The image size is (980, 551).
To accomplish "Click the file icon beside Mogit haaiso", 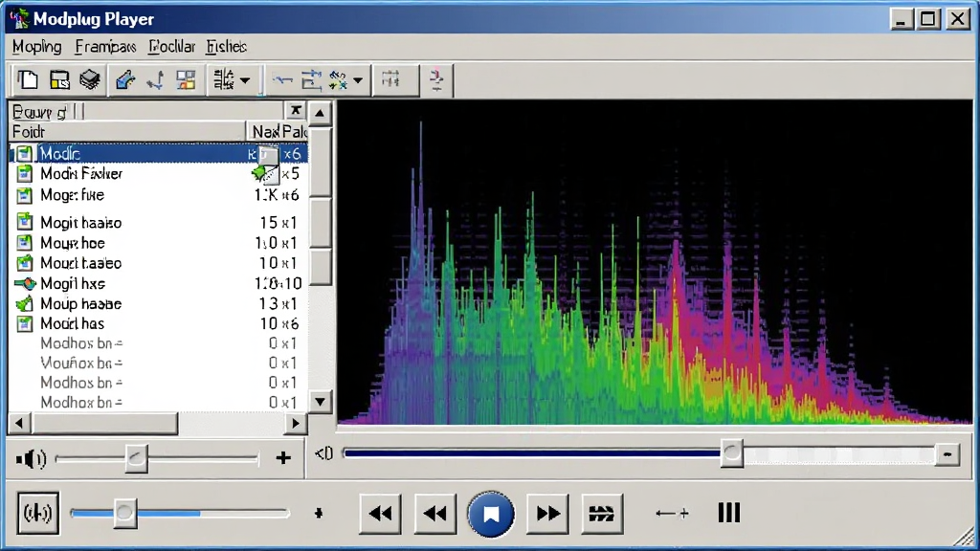I will [x=24, y=222].
